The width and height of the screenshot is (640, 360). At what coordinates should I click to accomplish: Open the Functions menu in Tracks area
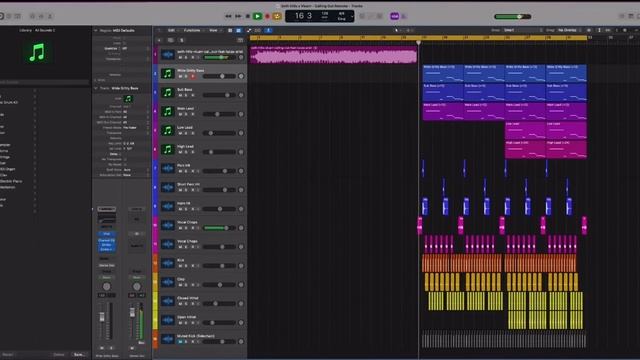tap(192, 30)
